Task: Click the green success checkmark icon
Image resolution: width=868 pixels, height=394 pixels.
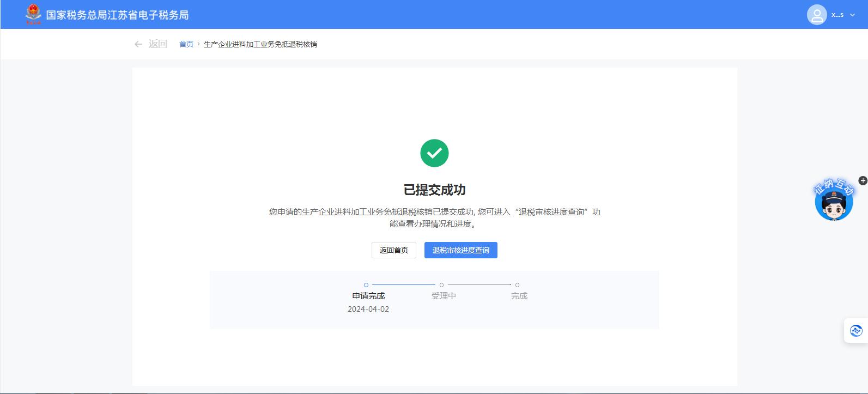Action: [x=434, y=153]
